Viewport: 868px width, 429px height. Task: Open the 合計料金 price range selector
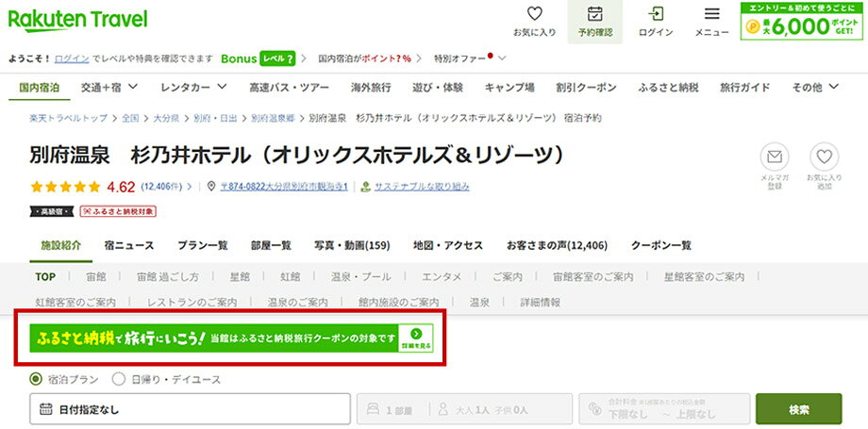[x=664, y=409]
